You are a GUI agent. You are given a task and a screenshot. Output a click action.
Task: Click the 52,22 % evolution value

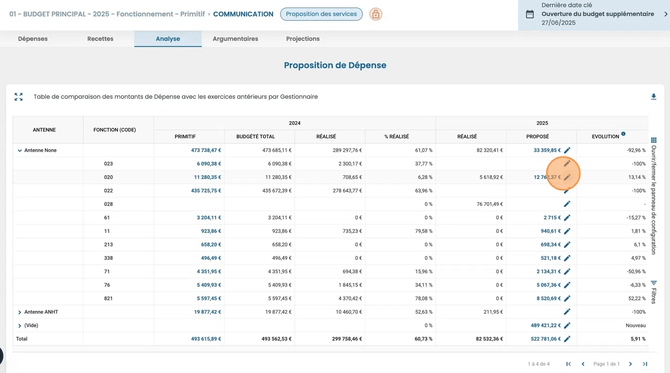[637, 299]
